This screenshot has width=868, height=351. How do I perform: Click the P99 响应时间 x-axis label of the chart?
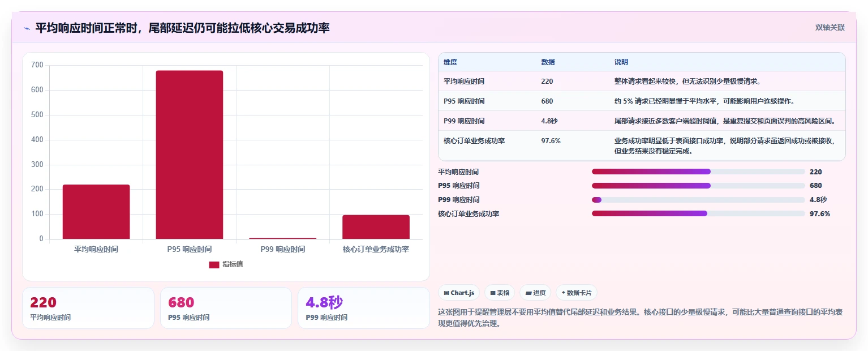click(283, 249)
